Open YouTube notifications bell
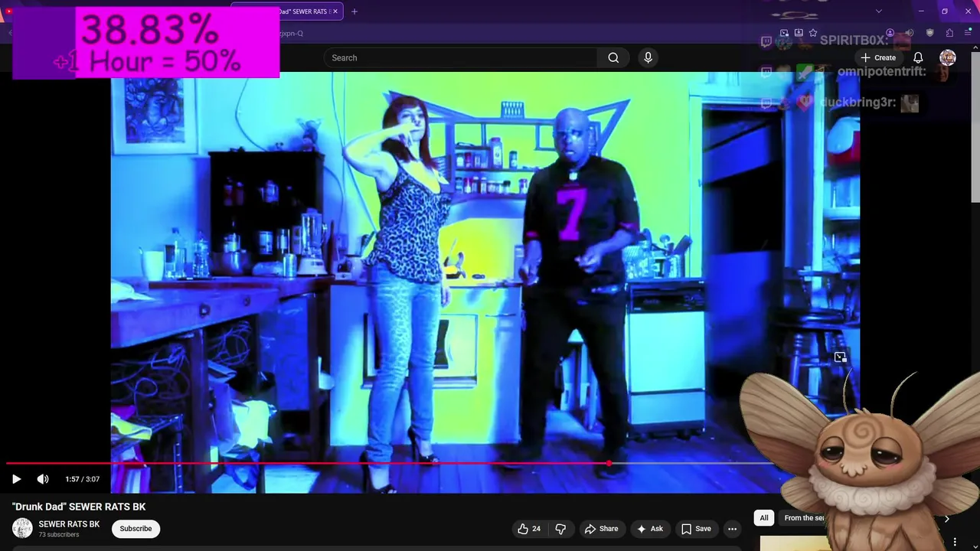This screenshot has height=551, width=980. tap(918, 57)
